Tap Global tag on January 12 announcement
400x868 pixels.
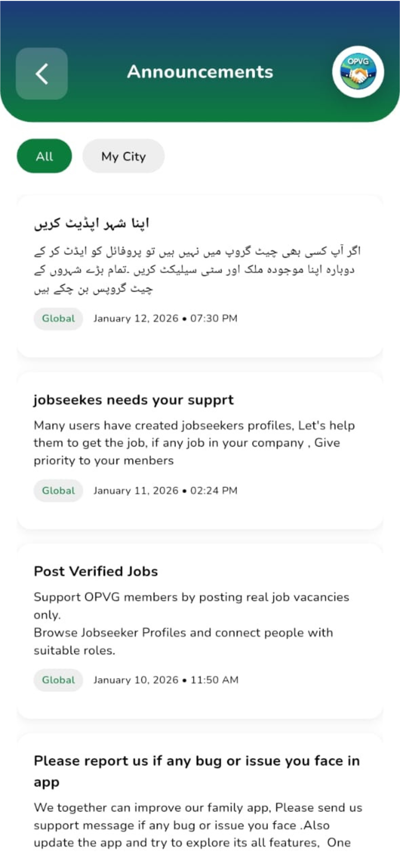point(58,319)
